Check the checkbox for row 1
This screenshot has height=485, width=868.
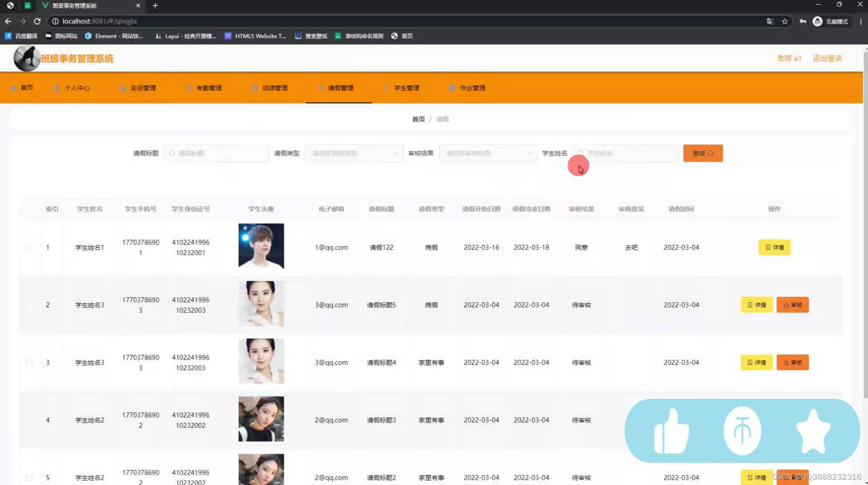coord(29,247)
